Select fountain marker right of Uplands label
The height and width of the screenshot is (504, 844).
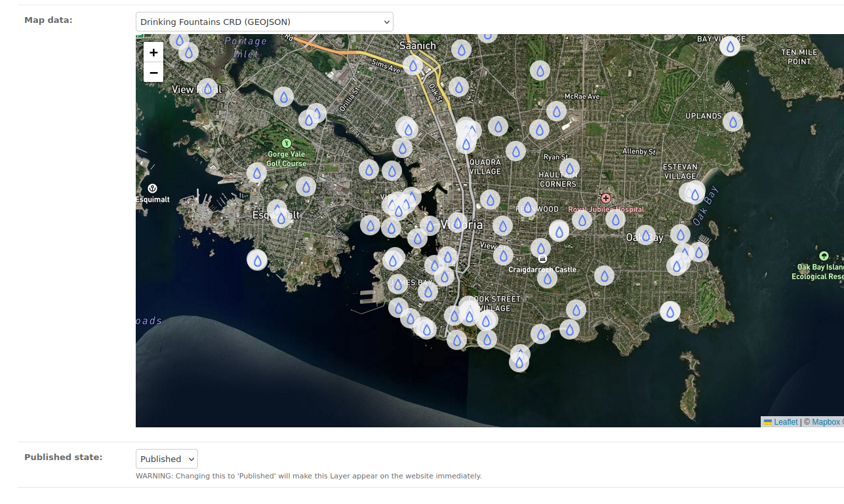[733, 121]
